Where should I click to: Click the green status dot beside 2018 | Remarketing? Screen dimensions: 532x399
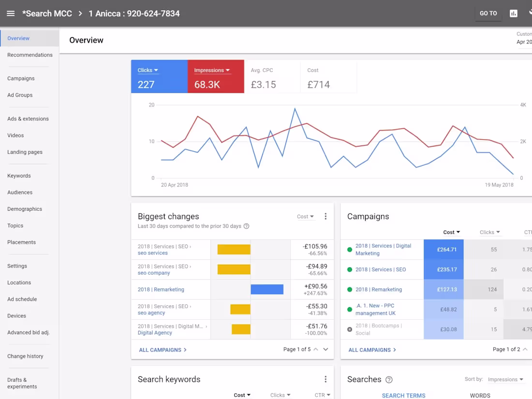[349, 290]
